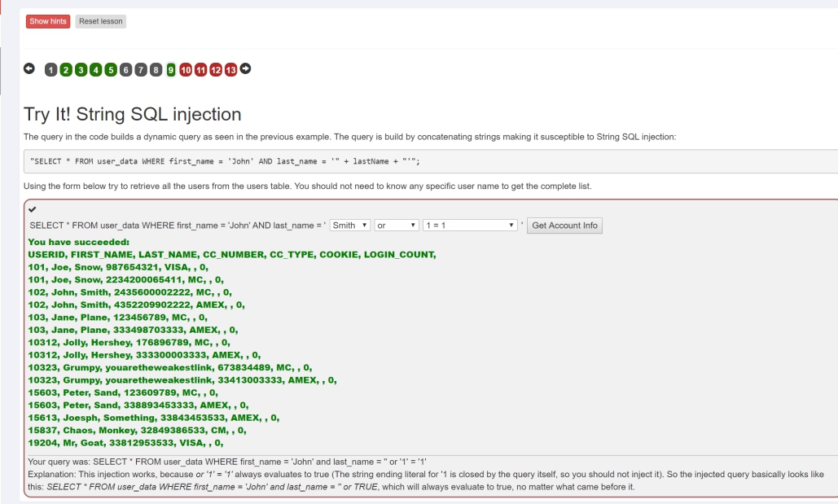838x504 pixels.
Task: Click row with Jolly Hershey 176896789
Action: (x=129, y=343)
